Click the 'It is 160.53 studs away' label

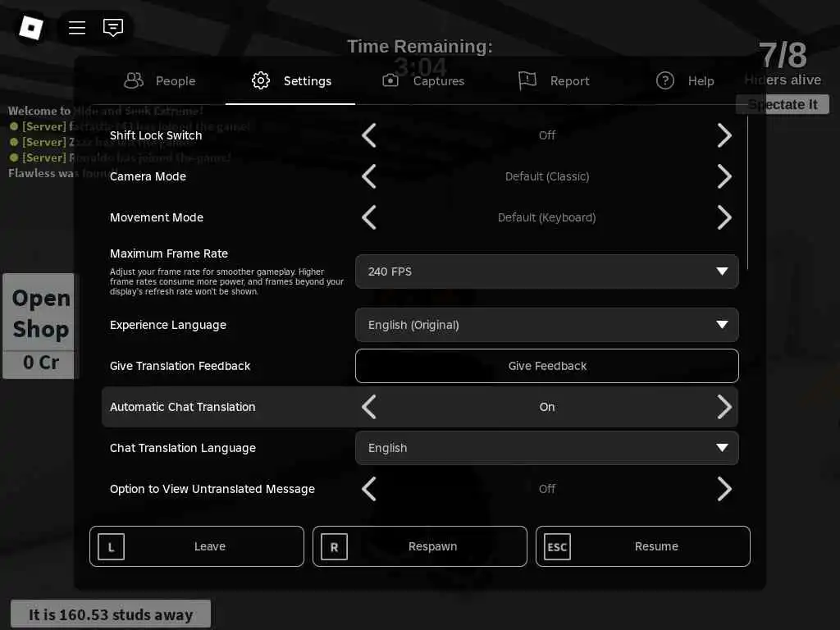(111, 614)
